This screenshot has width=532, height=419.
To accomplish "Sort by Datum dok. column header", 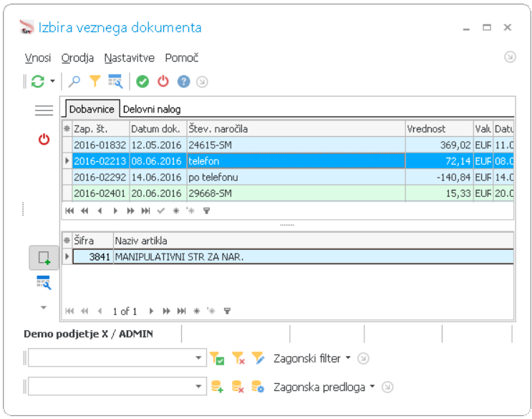I will click(x=158, y=129).
